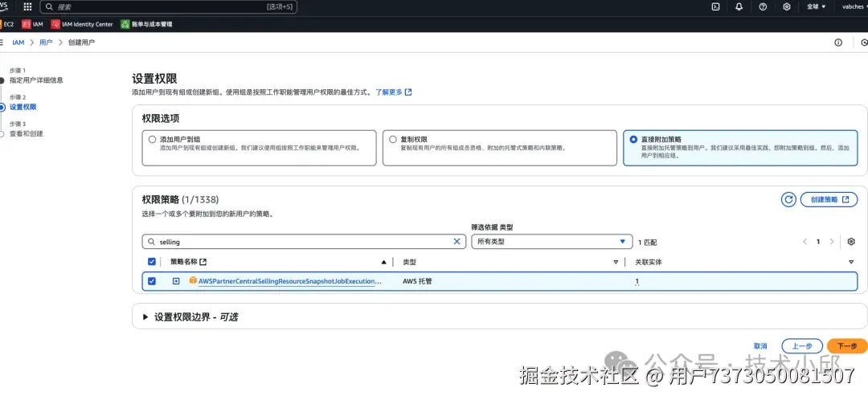Screen dimensions: 868x400
Task: Select the 设置权限 step
Action: point(23,107)
